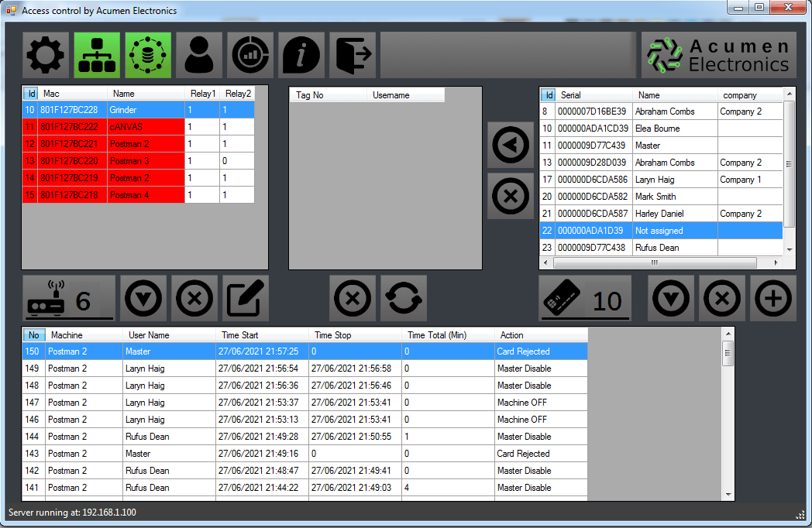
Task: Click the router icon showing 6 machines
Action: (69, 298)
